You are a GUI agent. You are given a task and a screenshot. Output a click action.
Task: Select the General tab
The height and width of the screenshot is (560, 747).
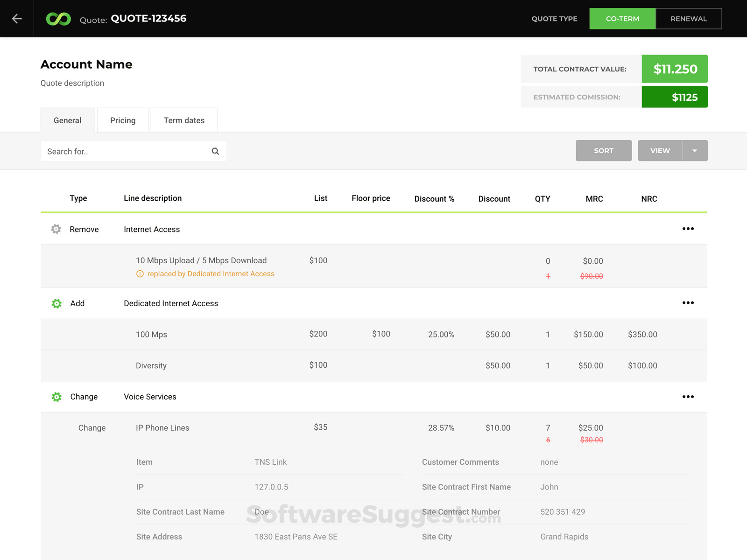pyautogui.click(x=67, y=120)
